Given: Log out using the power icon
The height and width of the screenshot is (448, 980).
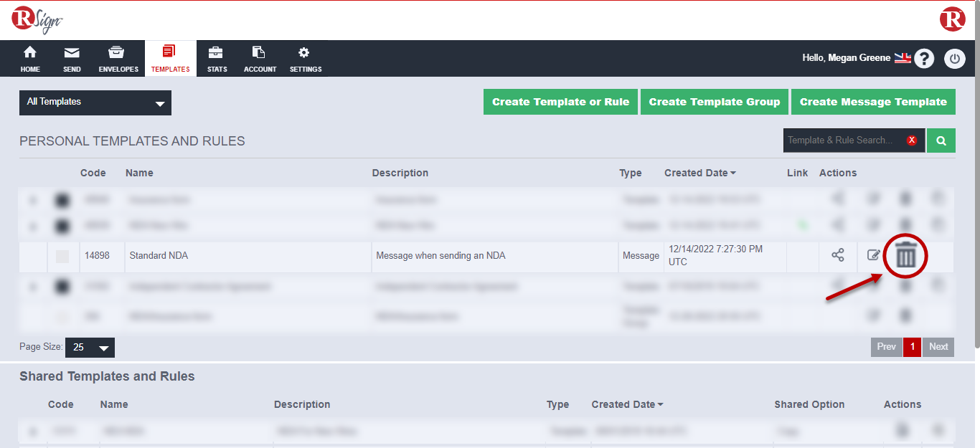Looking at the screenshot, I should pyautogui.click(x=954, y=59).
